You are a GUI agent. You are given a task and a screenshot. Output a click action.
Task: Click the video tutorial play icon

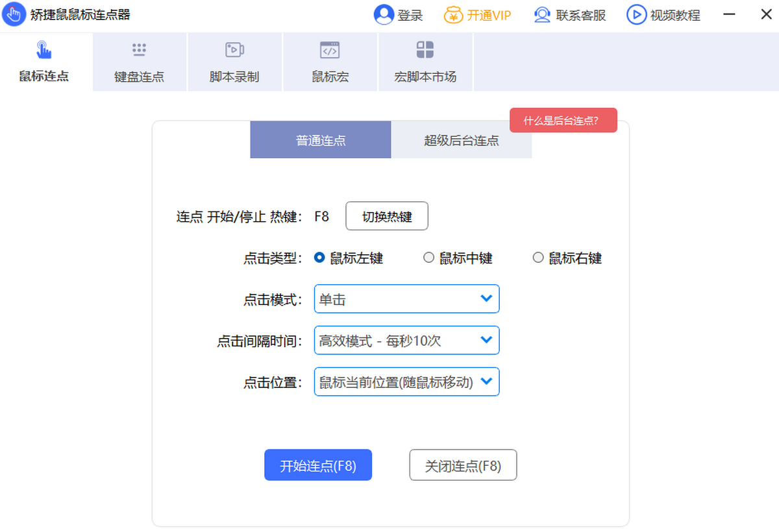pos(636,15)
